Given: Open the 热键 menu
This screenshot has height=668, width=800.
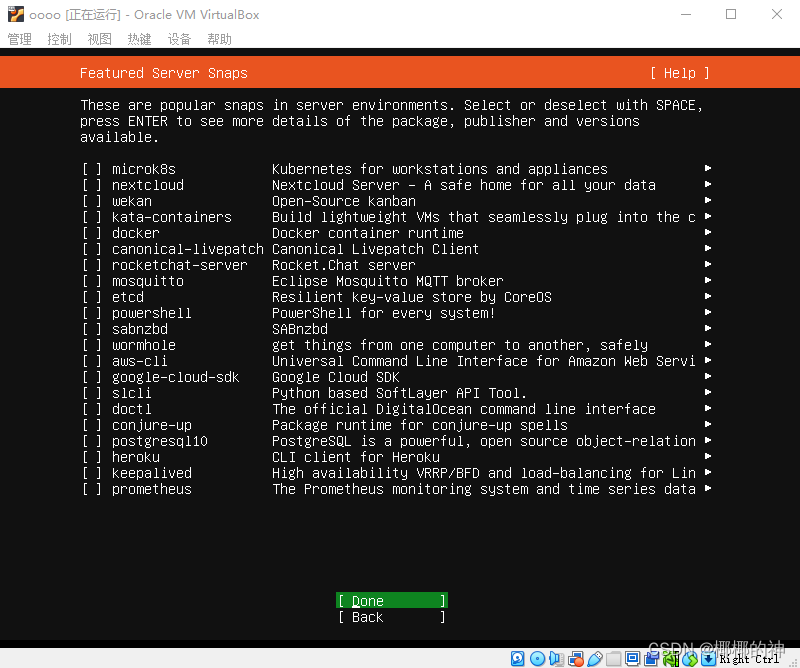Looking at the screenshot, I should 139,39.
